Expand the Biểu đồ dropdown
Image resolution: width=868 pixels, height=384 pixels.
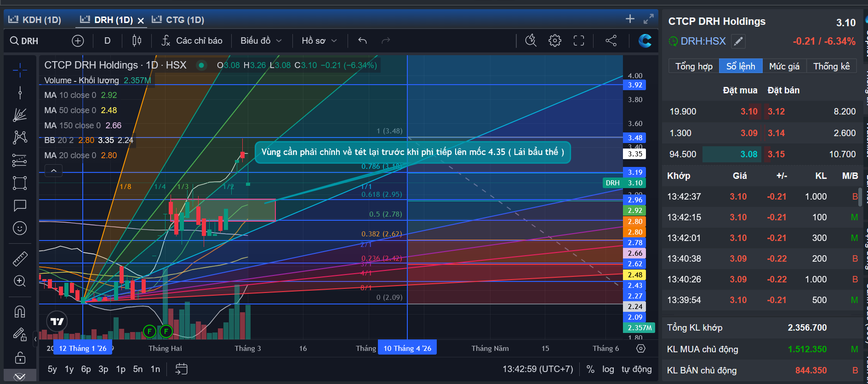(x=261, y=41)
